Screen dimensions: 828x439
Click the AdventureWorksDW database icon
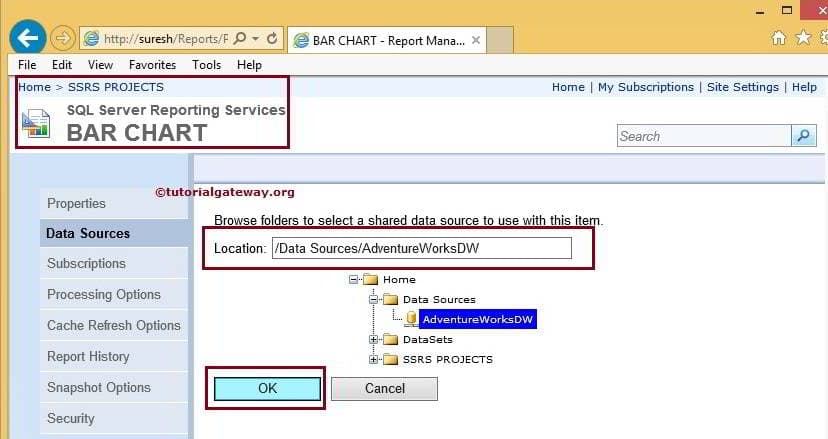coord(411,319)
